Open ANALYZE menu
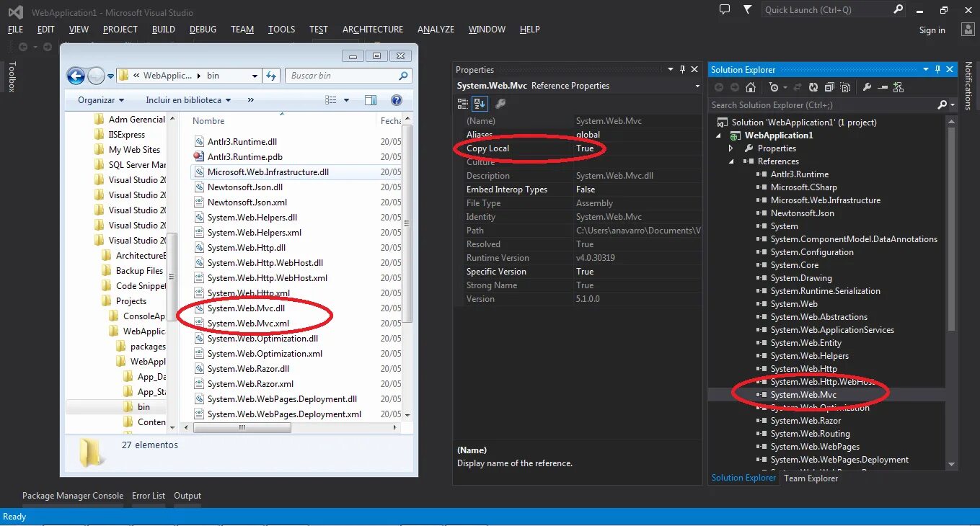Image resolution: width=980 pixels, height=526 pixels. pyautogui.click(x=436, y=30)
